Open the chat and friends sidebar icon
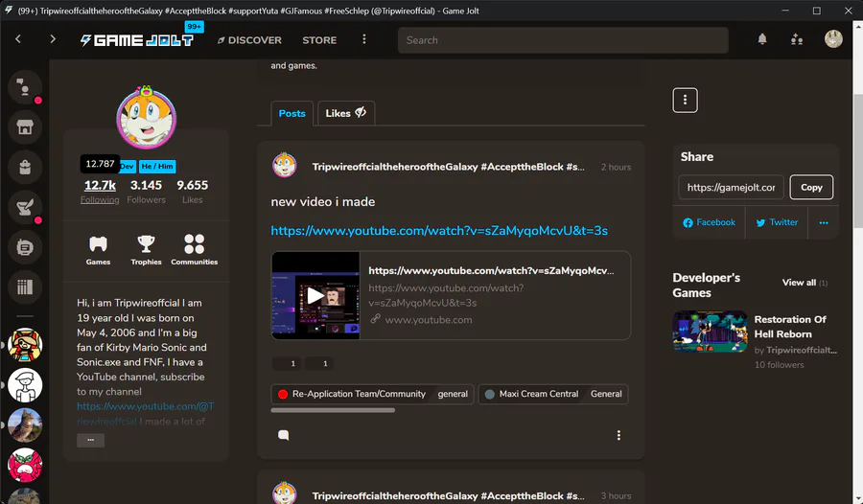This screenshot has height=504, width=863. pyautogui.click(x=25, y=87)
